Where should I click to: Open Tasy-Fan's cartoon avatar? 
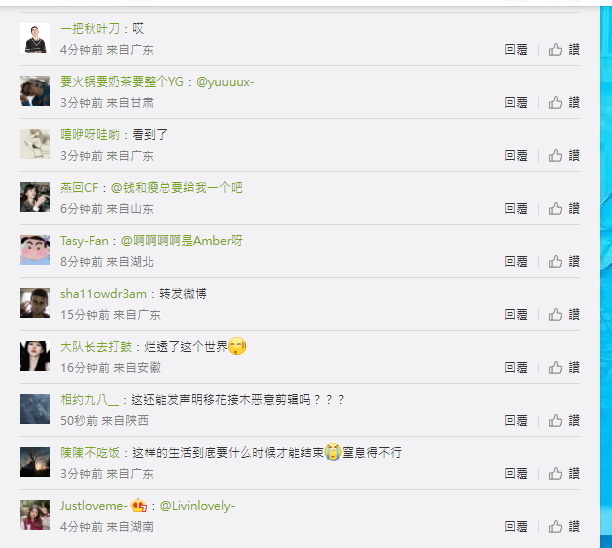click(35, 250)
